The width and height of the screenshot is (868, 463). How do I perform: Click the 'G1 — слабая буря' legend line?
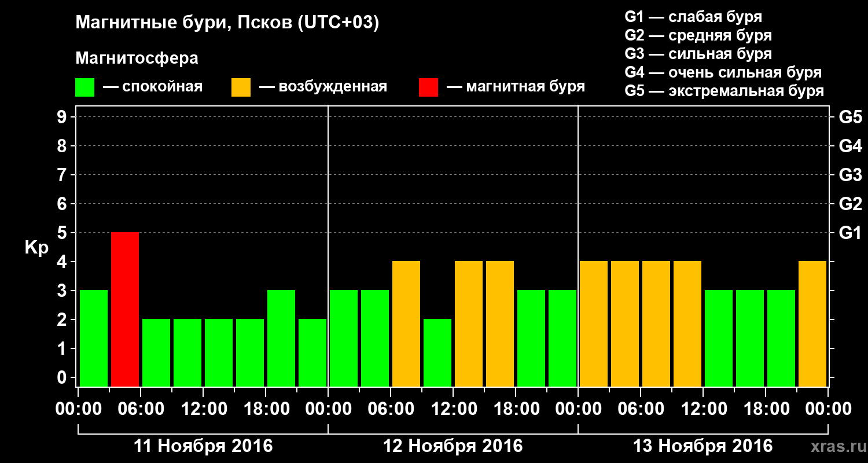point(693,17)
